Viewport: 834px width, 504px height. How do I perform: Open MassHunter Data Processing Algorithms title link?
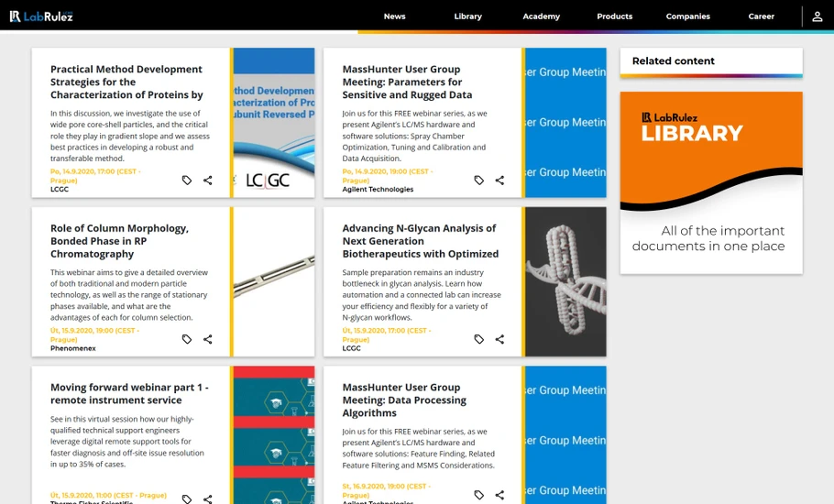(x=404, y=400)
